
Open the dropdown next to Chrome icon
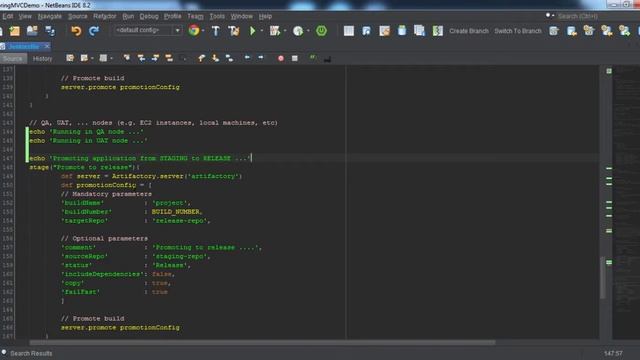(203, 31)
